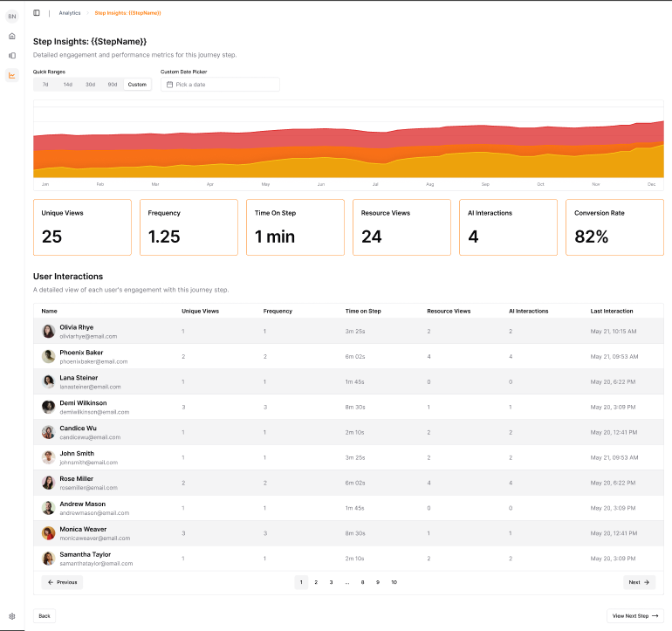Click the Previous page button
This screenshot has width=672, height=631.
point(62,582)
